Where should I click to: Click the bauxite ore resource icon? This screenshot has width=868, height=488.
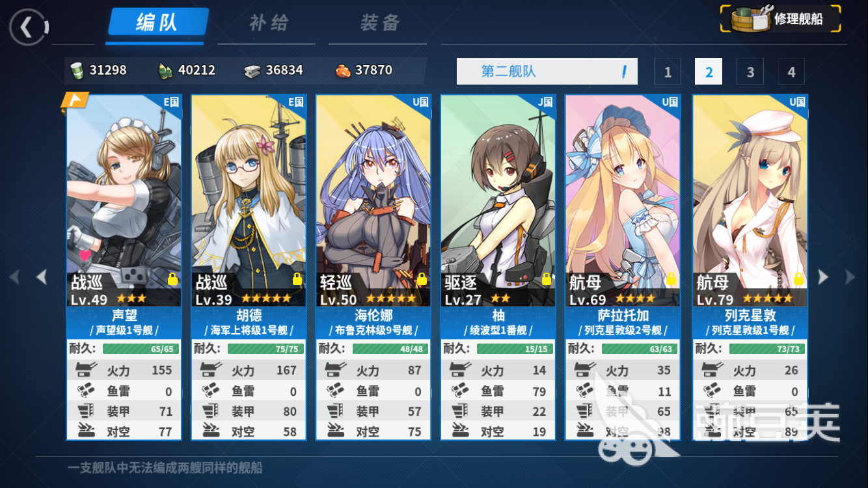coord(342,70)
